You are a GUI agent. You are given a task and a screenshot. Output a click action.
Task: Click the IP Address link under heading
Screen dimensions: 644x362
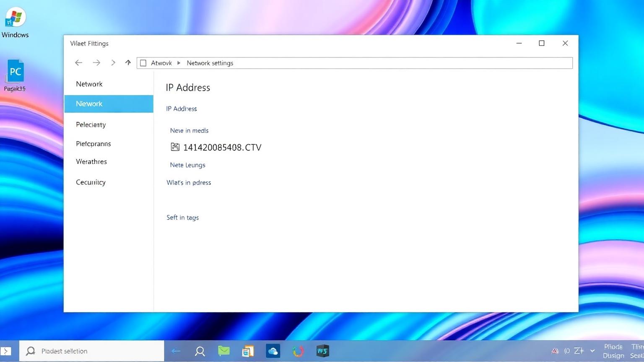tap(182, 109)
